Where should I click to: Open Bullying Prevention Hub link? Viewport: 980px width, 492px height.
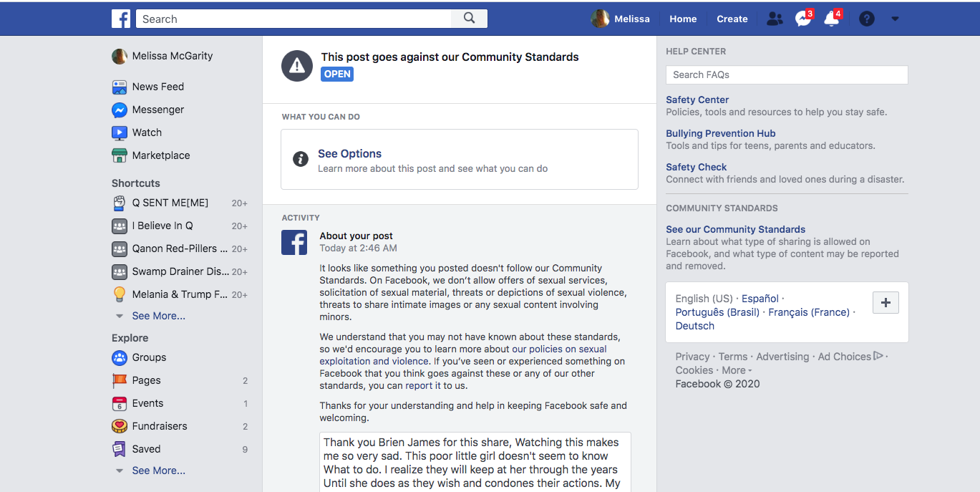(721, 133)
